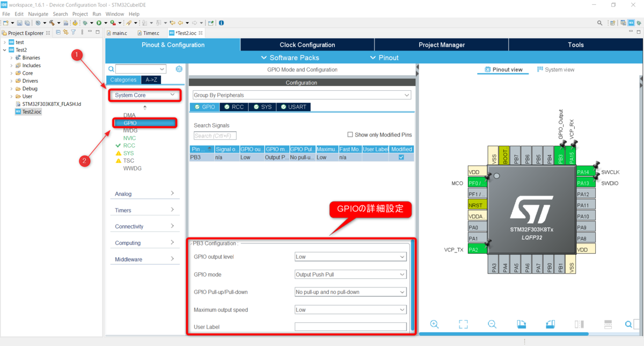Switch to the A->Z sorting tab
The height and width of the screenshot is (346, 644).
tap(151, 80)
